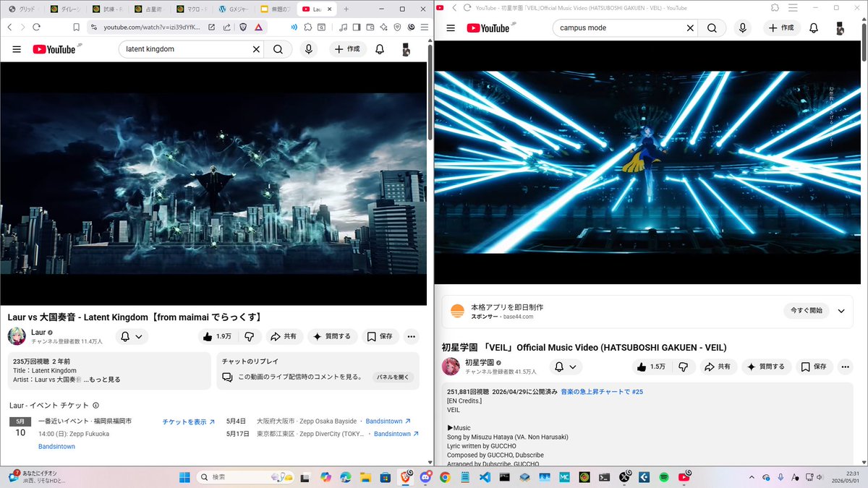Open Windows Start menu on taskbar
The image size is (868, 488).
point(184,477)
